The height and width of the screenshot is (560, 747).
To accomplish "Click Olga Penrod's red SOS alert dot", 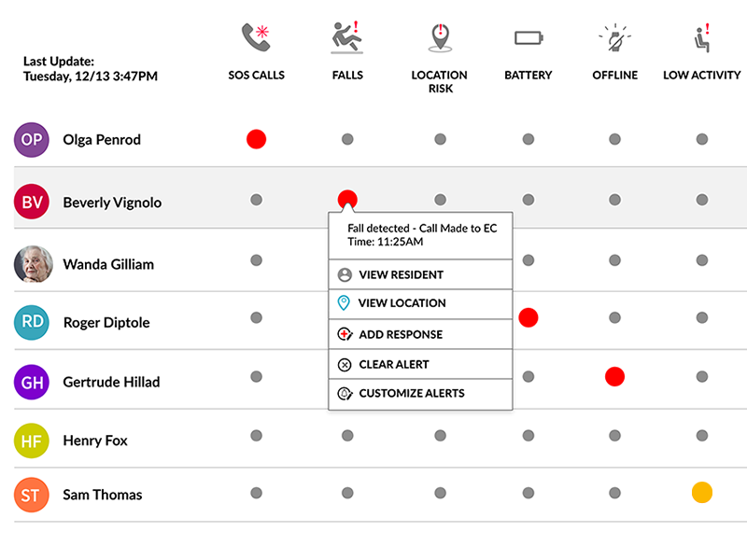I will pyautogui.click(x=256, y=139).
